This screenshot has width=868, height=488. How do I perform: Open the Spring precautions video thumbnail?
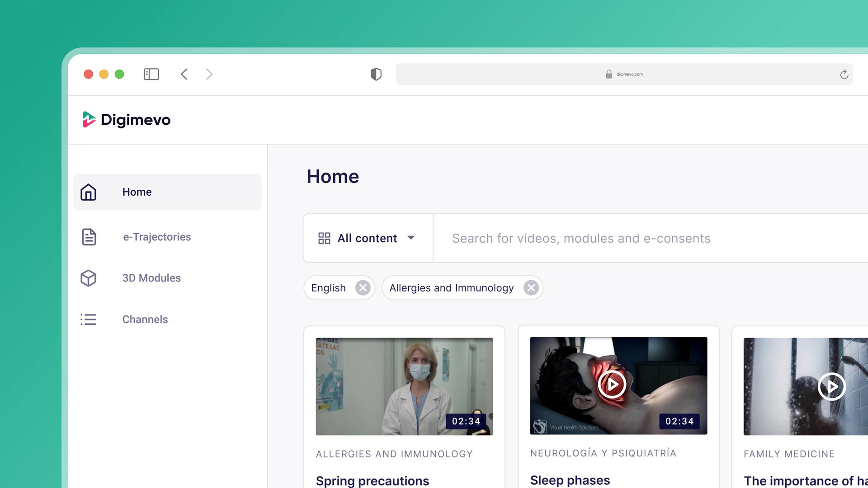point(404,386)
